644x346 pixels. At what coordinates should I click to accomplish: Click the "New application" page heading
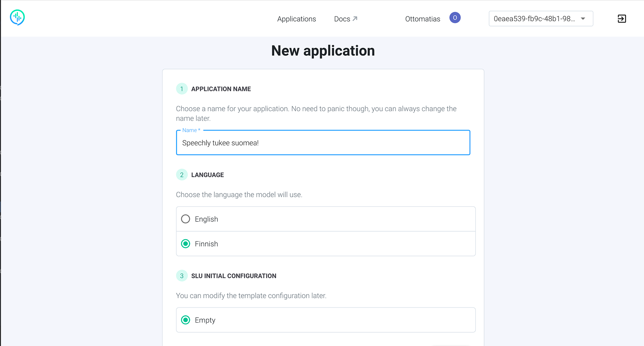(323, 51)
